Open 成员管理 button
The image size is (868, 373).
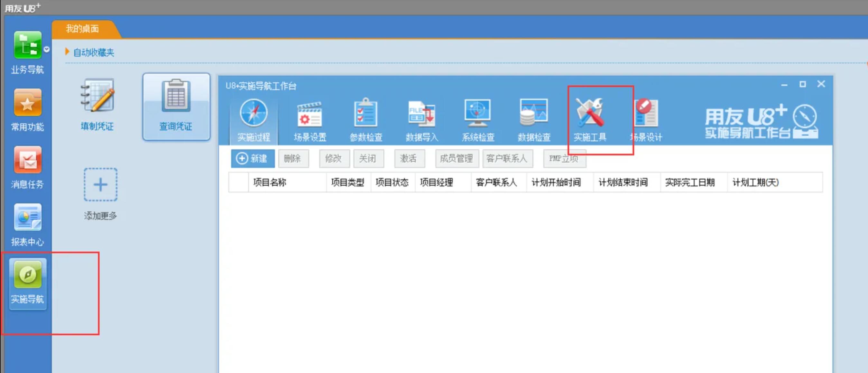coord(457,158)
